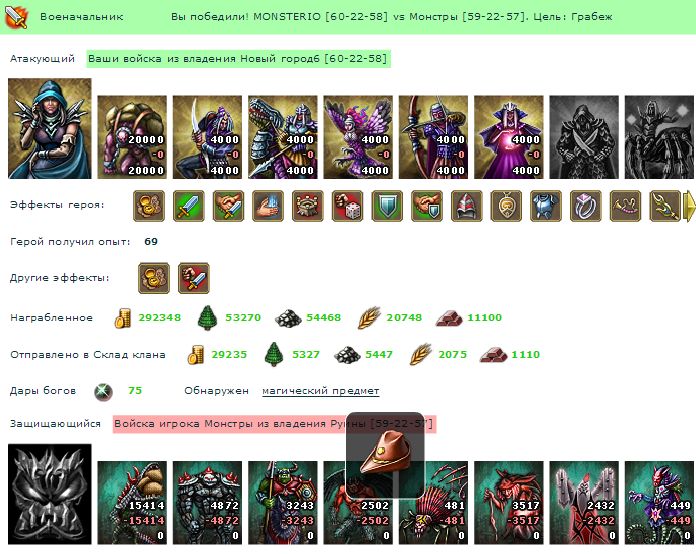This screenshot has height=554, width=696.
Task: Click the helmet artifact effect icon
Action: 467,206
